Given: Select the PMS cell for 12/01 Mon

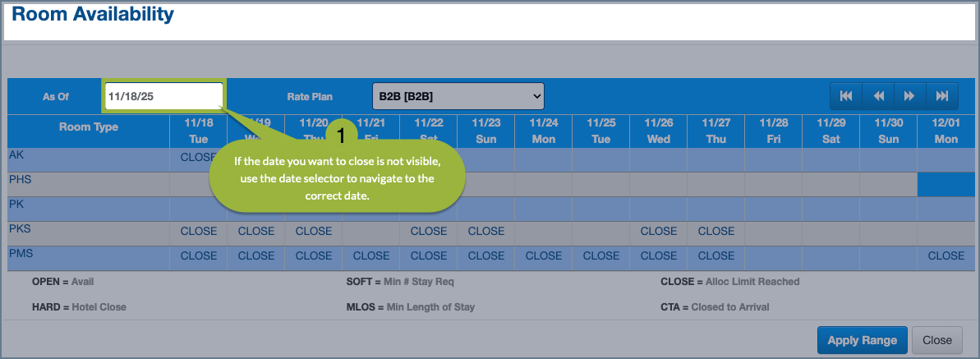Looking at the screenshot, I should point(945,256).
